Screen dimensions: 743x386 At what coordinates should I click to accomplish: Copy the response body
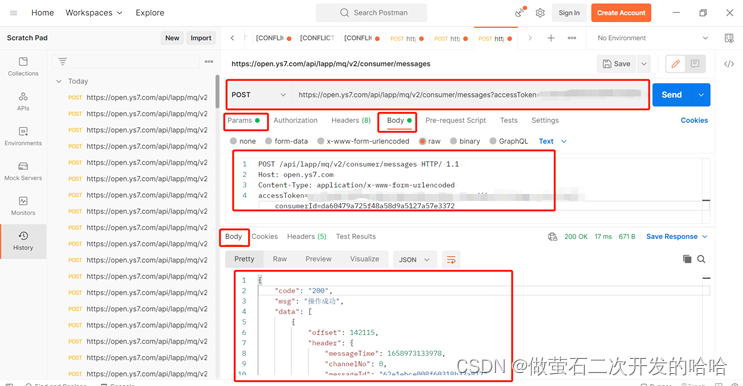point(687,259)
